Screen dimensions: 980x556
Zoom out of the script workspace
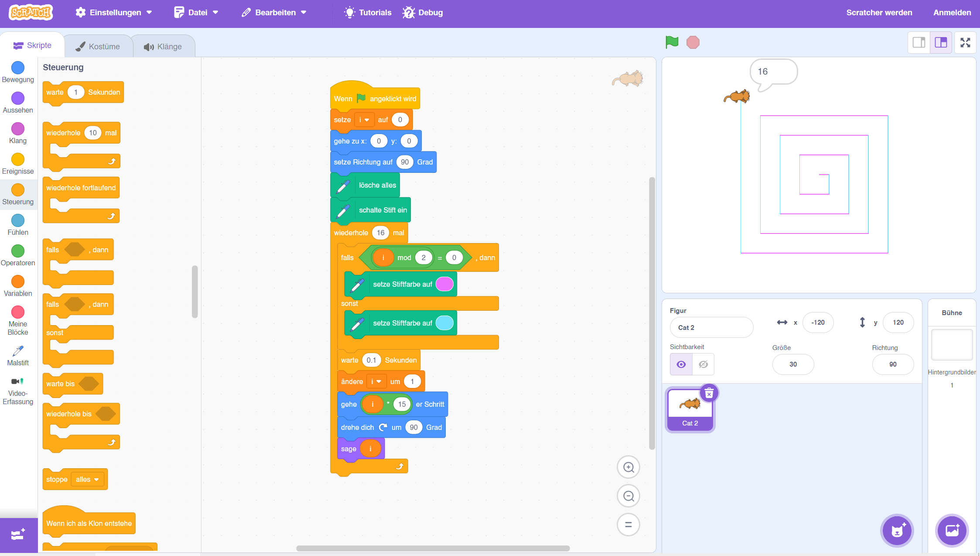pos(628,496)
